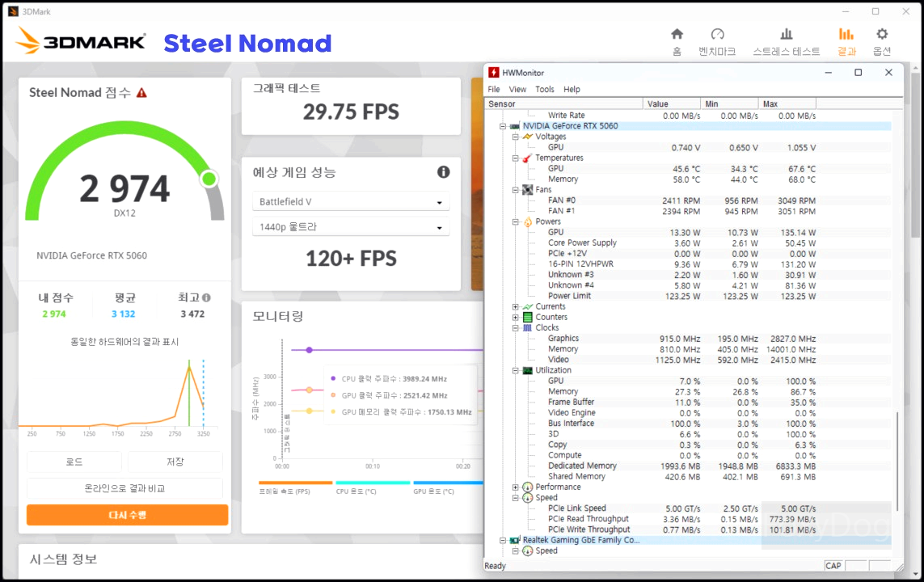Open the Options (옵션) gear icon
924x582 pixels.
point(882,34)
